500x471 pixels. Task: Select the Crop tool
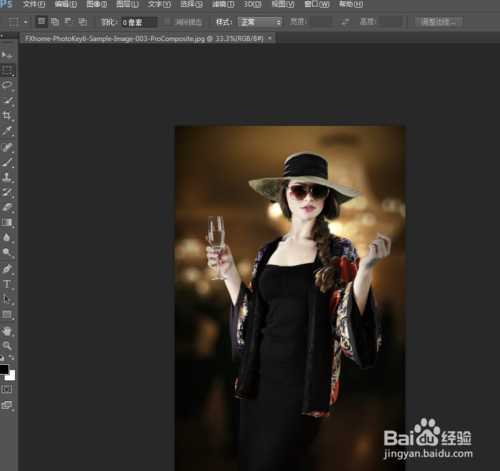point(7,116)
